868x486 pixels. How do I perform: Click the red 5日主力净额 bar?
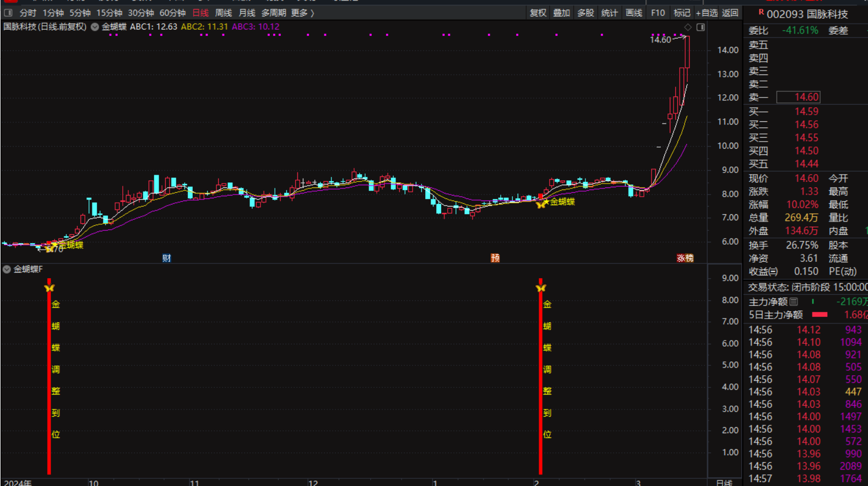[820, 315]
